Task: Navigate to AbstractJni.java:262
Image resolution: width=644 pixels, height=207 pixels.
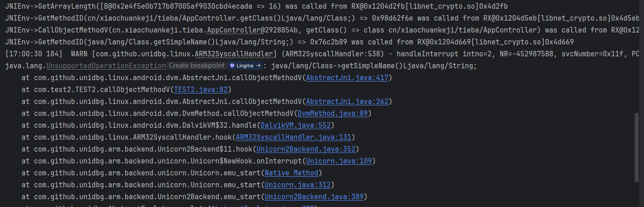Action: click(347, 101)
